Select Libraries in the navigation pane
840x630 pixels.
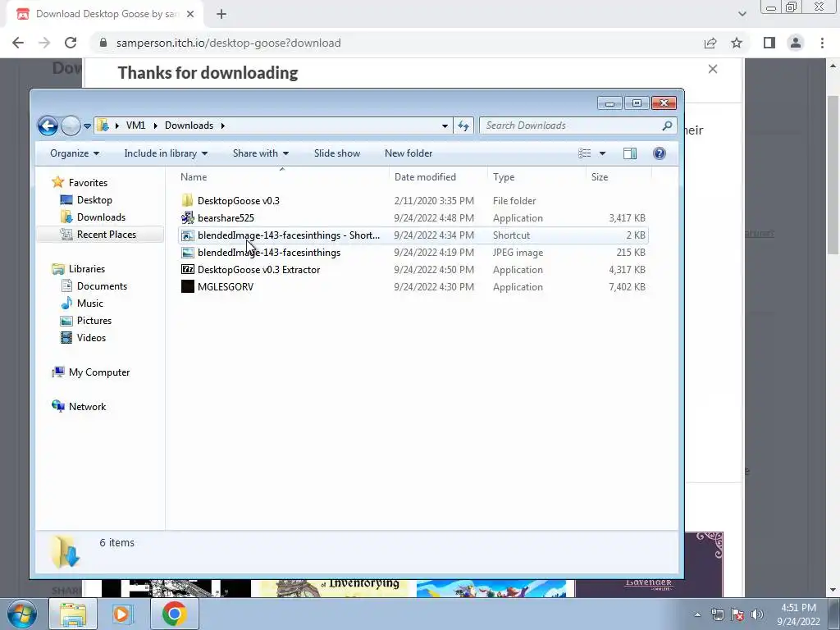86,269
